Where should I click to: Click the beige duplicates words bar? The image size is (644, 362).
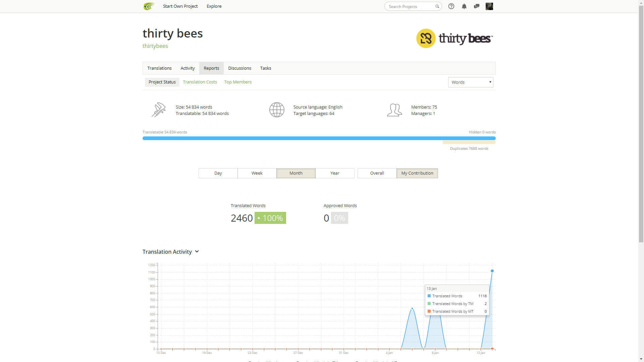coord(469,142)
